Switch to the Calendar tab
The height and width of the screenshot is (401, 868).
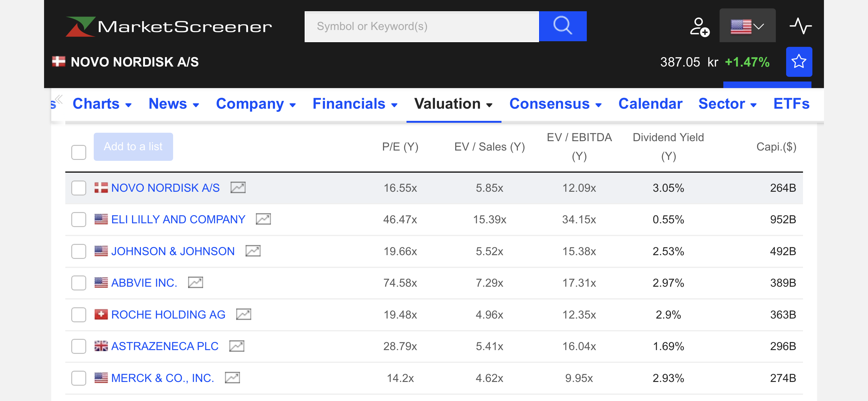pyautogui.click(x=650, y=104)
